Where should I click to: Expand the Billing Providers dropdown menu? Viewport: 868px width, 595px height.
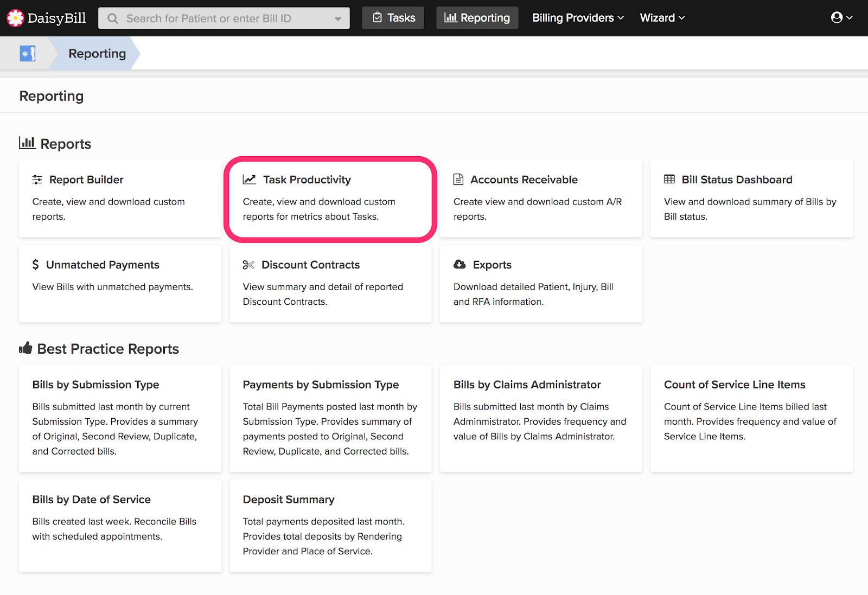point(578,18)
